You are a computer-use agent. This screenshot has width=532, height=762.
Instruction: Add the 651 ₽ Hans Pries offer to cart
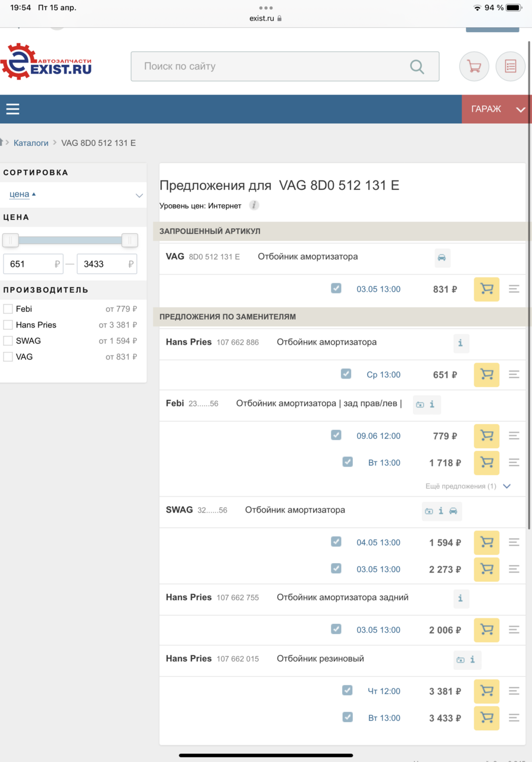click(x=487, y=374)
